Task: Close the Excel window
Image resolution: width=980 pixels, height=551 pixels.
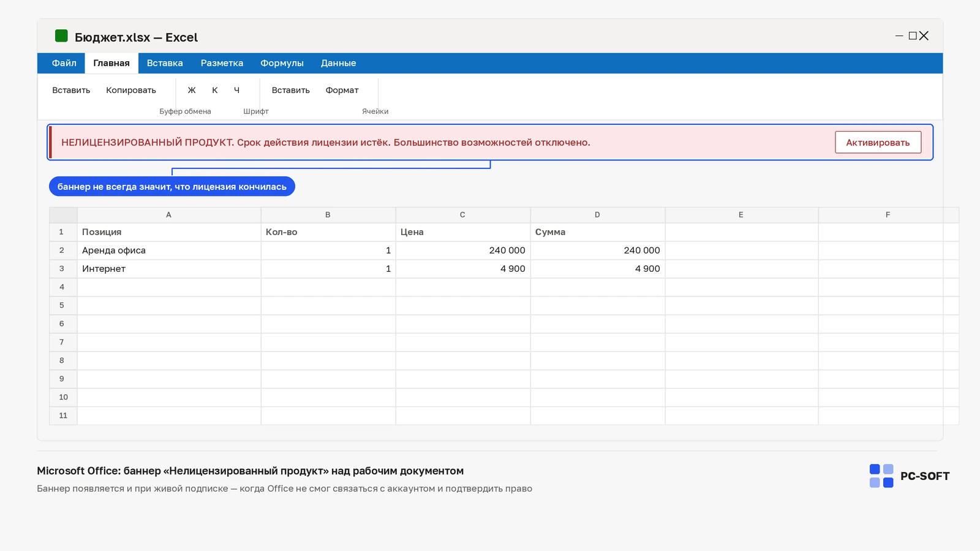Action: pos(924,36)
